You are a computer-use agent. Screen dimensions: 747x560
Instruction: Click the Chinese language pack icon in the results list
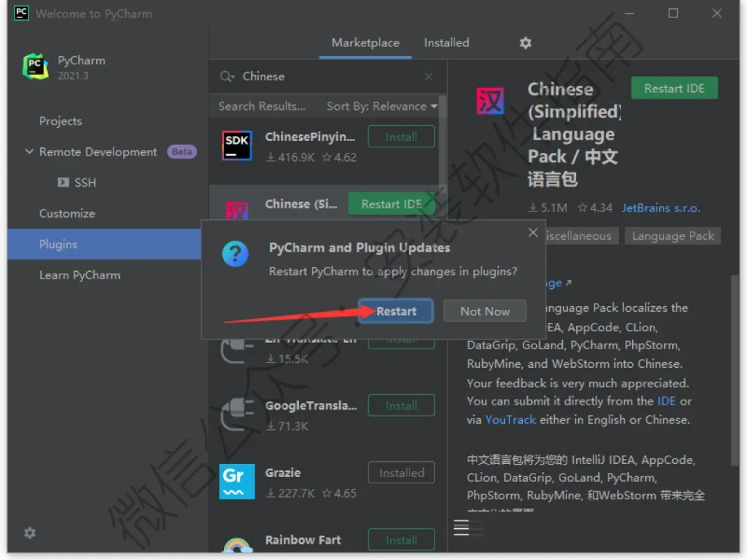tap(237, 210)
